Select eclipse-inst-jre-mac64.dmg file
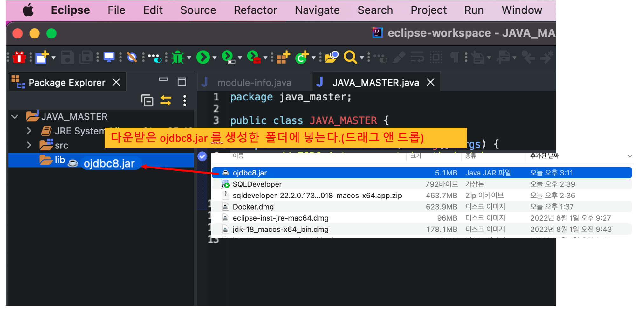 click(x=421, y=218)
